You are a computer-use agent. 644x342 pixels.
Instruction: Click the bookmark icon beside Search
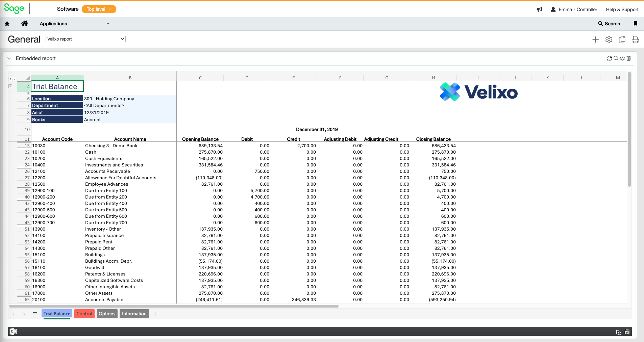tap(635, 24)
